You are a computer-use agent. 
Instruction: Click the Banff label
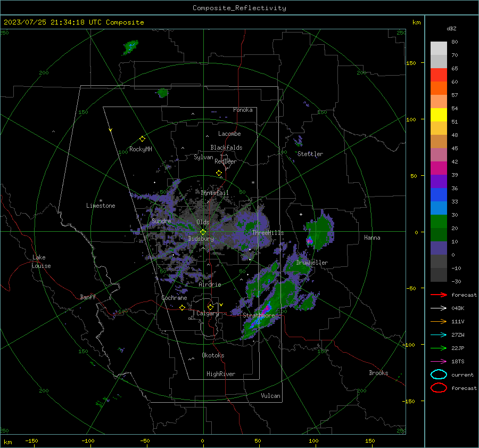click(x=88, y=297)
